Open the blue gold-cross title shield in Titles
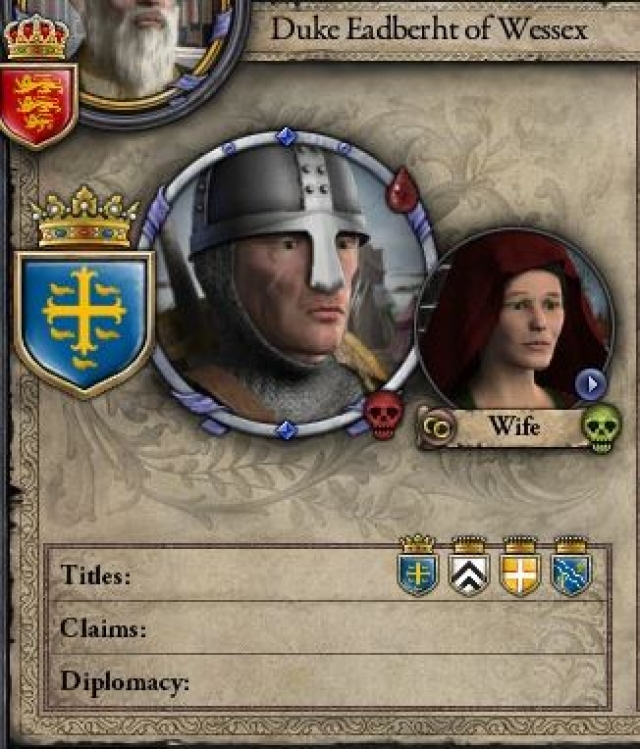Image resolution: width=640 pixels, height=749 pixels. [x=418, y=567]
